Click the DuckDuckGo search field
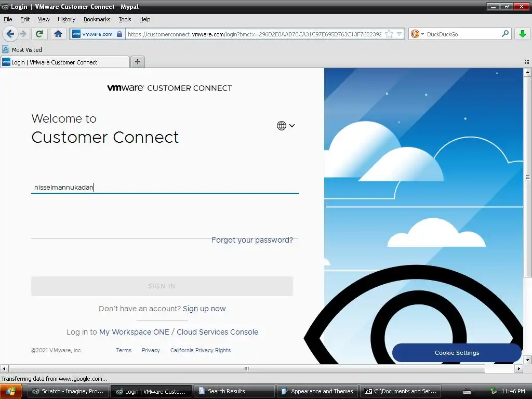 (x=463, y=34)
